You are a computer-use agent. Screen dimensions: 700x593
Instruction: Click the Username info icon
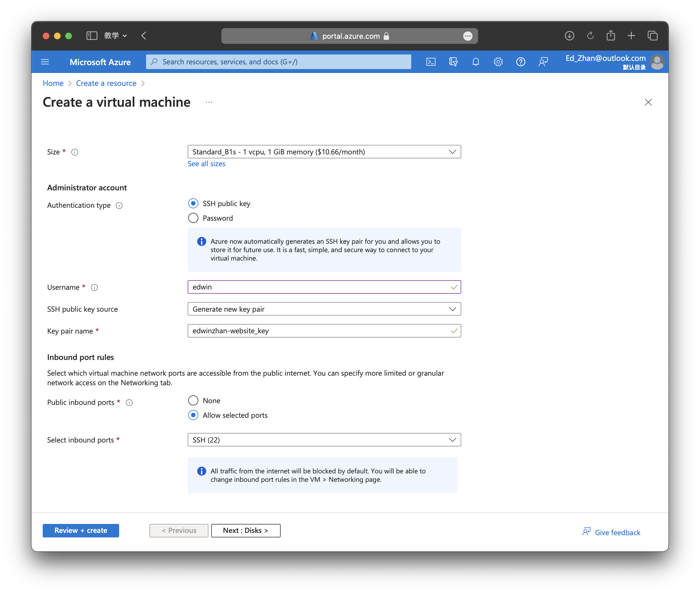tap(94, 288)
